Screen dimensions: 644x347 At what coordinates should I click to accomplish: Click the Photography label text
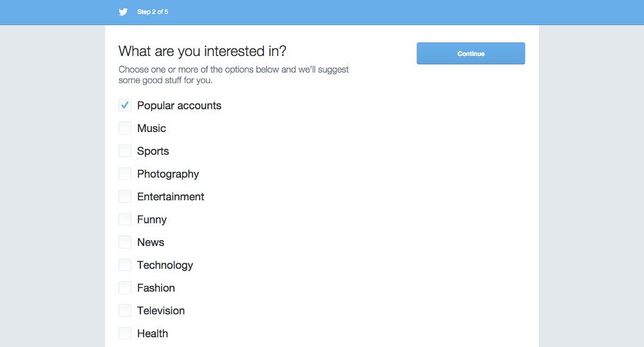tap(168, 174)
